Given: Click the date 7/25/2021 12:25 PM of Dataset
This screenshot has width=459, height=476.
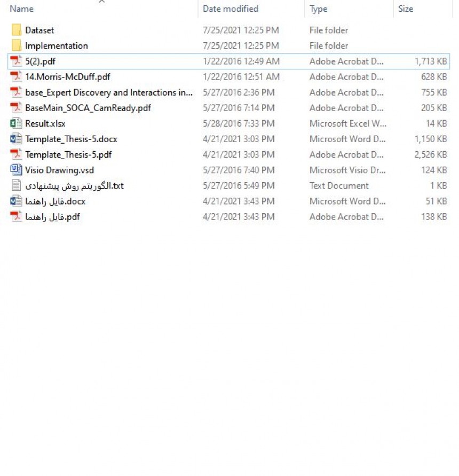Looking at the screenshot, I should point(241,30).
